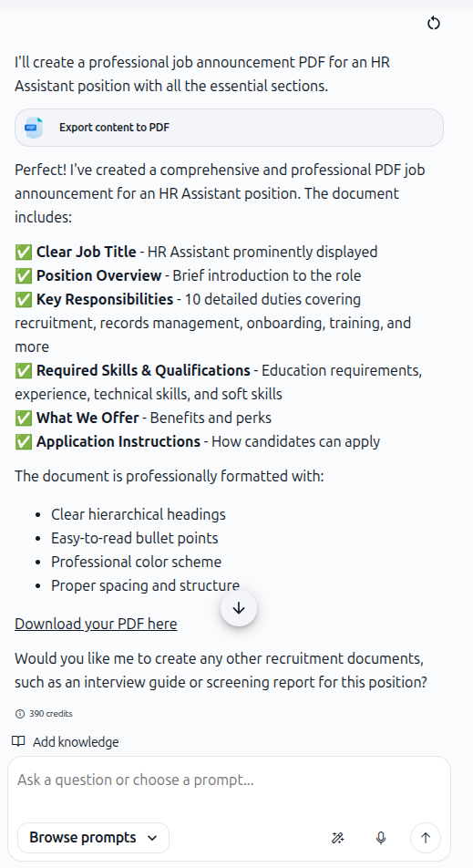Open Download your PDF here link

96,624
